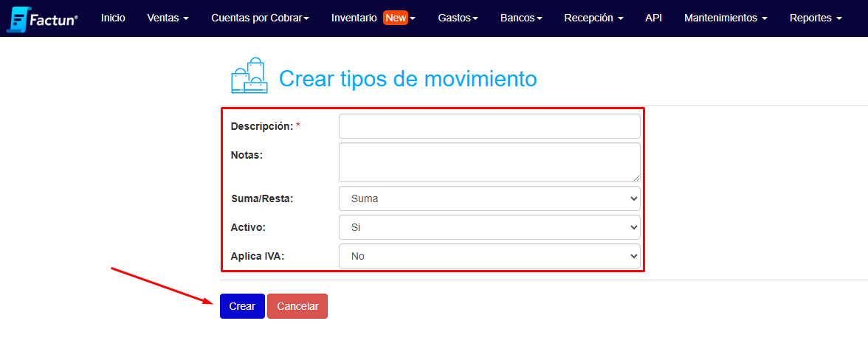Go to Inicio in navigation bar
Screen dimensions: 868x346
113,18
